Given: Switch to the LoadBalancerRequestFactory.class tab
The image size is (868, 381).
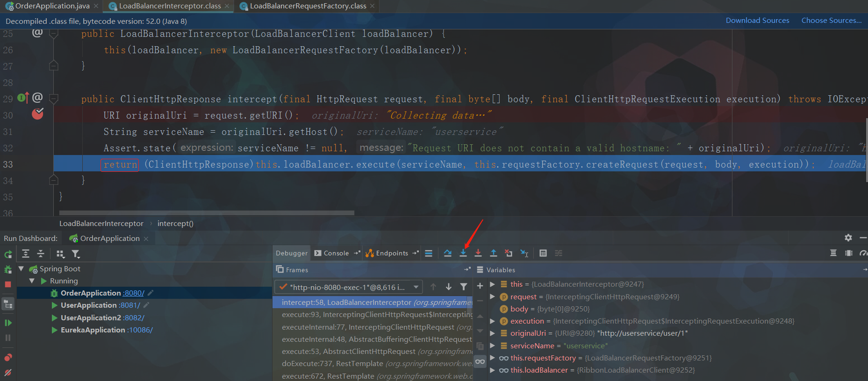Looking at the screenshot, I should (308, 6).
